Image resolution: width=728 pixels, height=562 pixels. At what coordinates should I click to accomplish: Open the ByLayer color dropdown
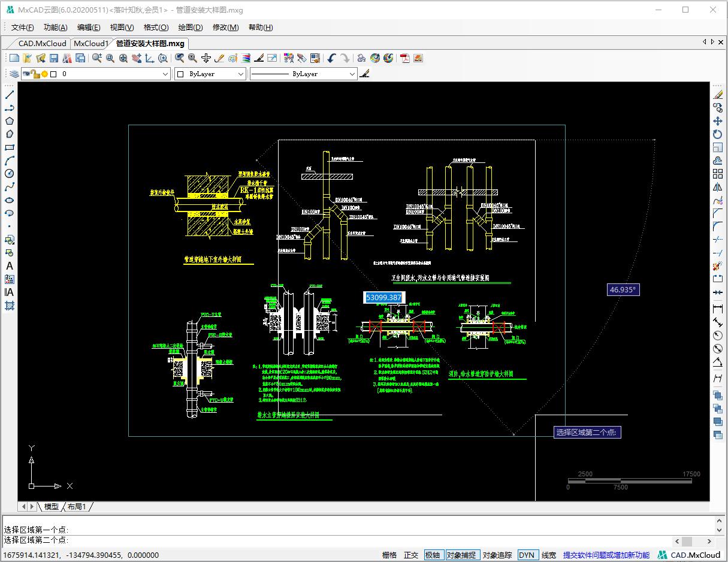[x=241, y=74]
